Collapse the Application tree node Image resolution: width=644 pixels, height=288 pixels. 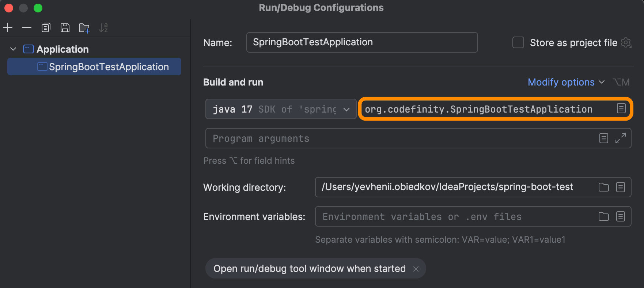click(x=13, y=49)
